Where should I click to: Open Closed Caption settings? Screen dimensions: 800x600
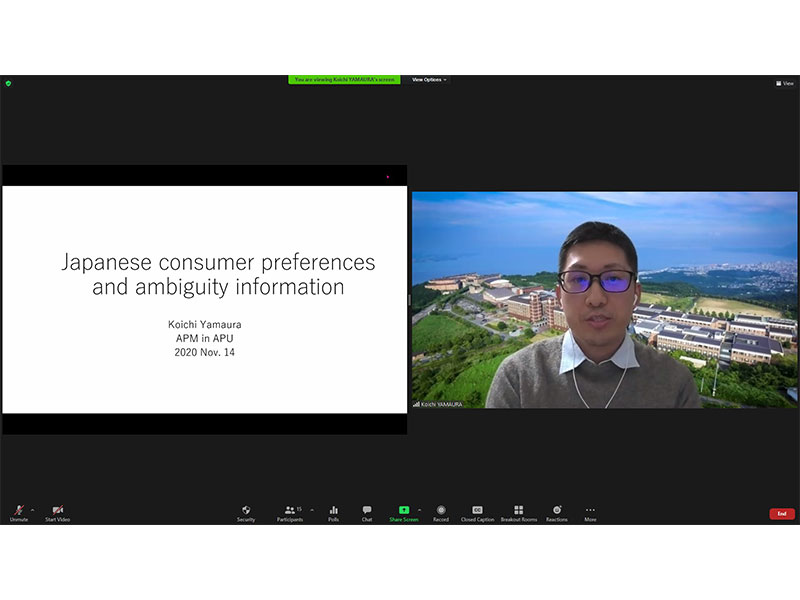coord(477,512)
